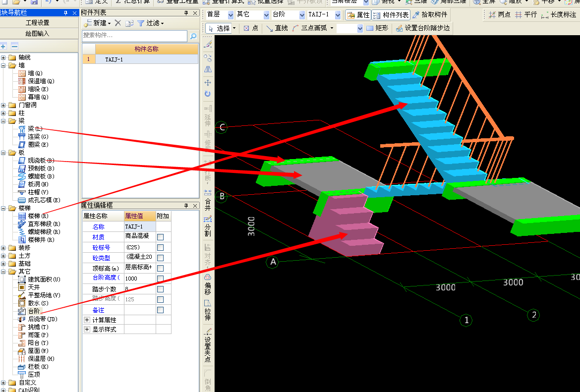
Task: Click the search magnifier in 构件列表
Action: coord(193,36)
